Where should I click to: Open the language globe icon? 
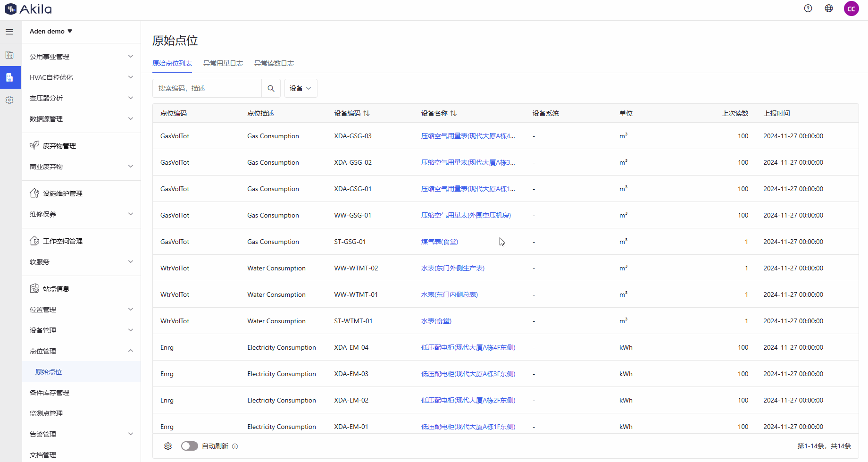coord(829,8)
